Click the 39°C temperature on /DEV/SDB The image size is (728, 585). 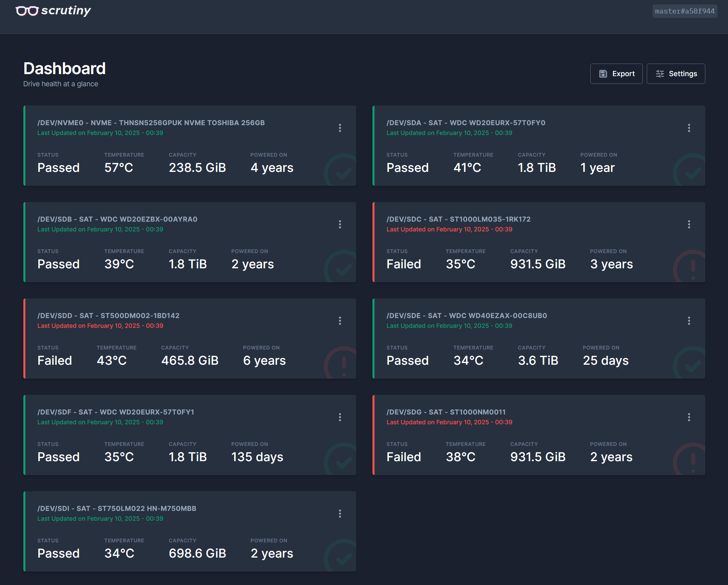click(119, 264)
